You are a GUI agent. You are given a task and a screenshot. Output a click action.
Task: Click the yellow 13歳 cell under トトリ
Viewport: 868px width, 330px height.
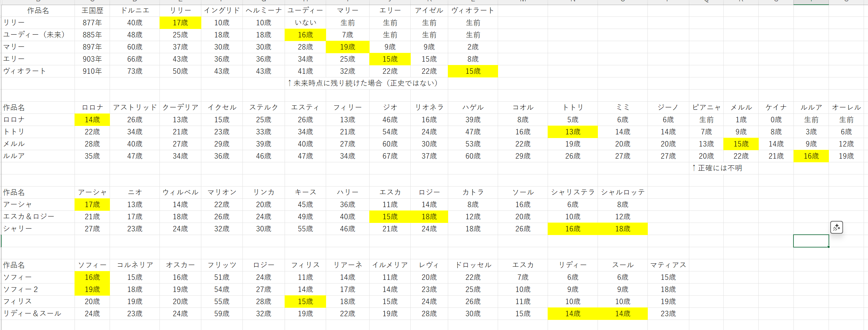573,132
